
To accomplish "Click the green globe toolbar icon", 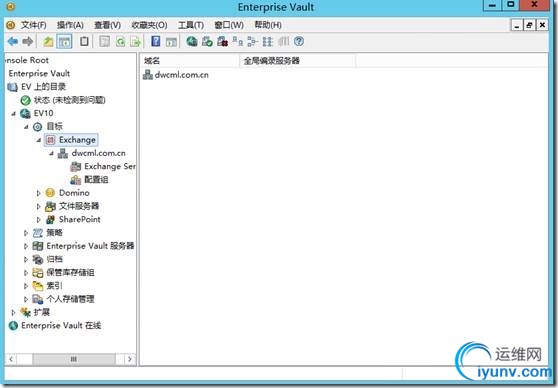I will pyautogui.click(x=192, y=42).
